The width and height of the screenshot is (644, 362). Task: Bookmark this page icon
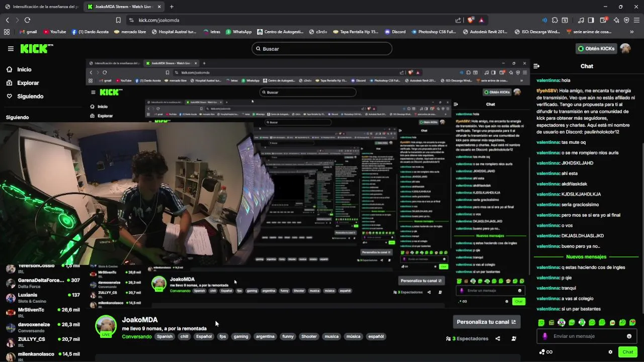118,20
